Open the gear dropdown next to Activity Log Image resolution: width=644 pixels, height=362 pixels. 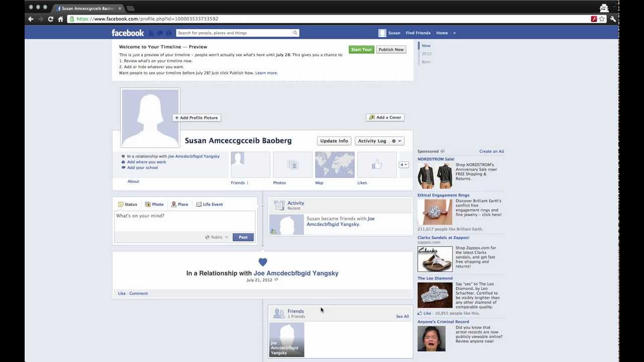(396, 141)
